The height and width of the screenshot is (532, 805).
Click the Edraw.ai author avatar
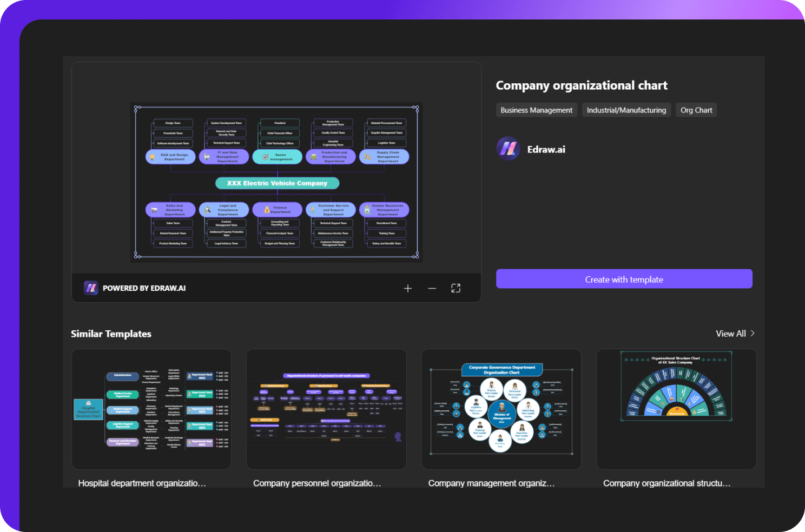coord(508,149)
